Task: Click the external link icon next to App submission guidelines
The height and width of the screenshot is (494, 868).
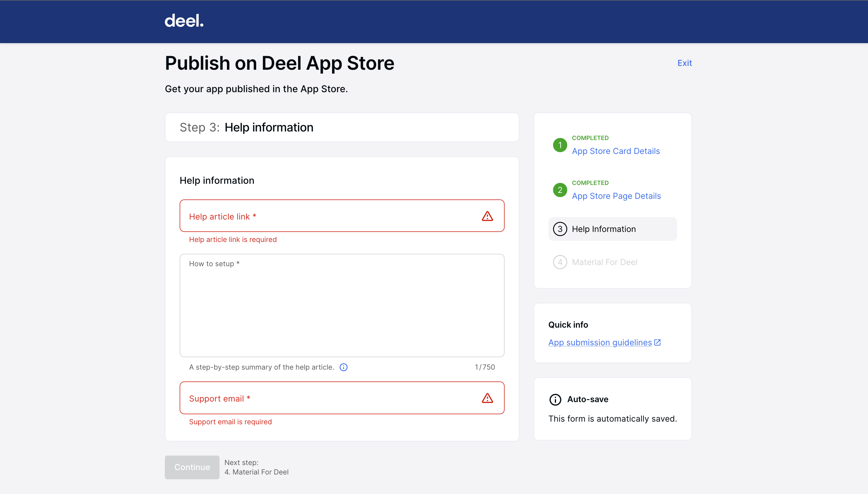Action: click(x=657, y=342)
